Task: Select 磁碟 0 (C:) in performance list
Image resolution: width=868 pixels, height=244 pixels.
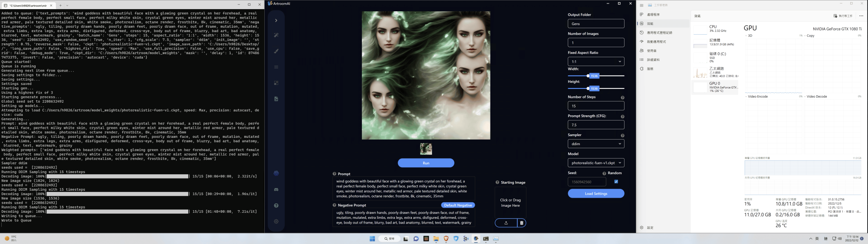Action: click(x=715, y=57)
